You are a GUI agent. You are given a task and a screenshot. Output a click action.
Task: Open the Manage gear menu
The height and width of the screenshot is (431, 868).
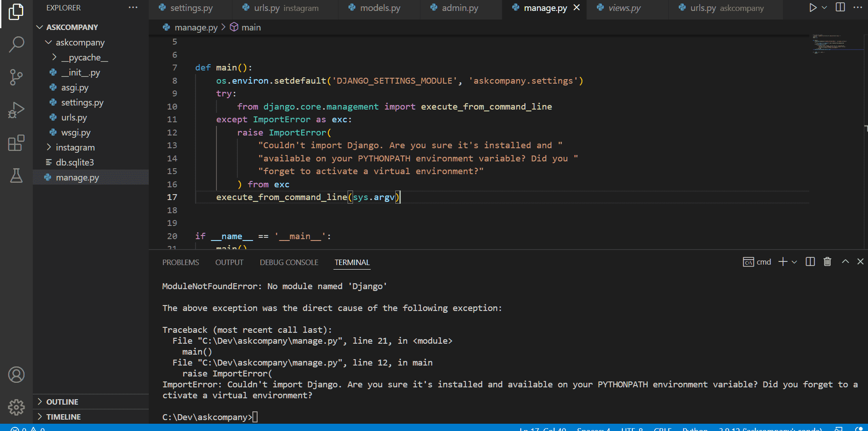pos(16,407)
